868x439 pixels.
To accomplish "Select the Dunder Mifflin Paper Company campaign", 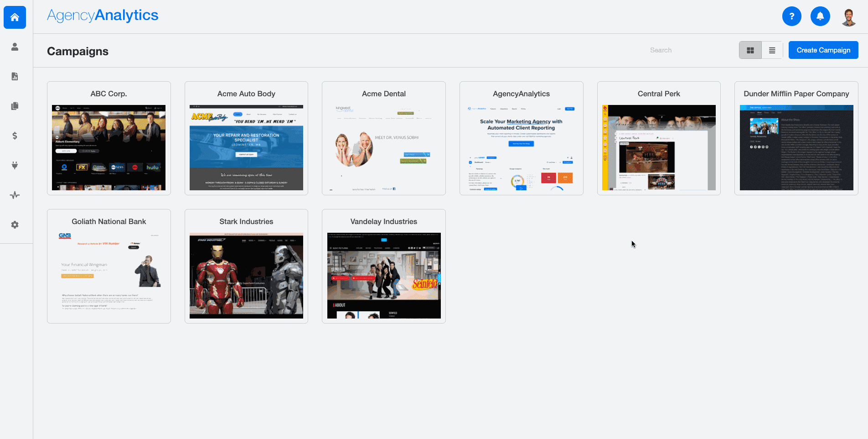I will pyautogui.click(x=796, y=138).
